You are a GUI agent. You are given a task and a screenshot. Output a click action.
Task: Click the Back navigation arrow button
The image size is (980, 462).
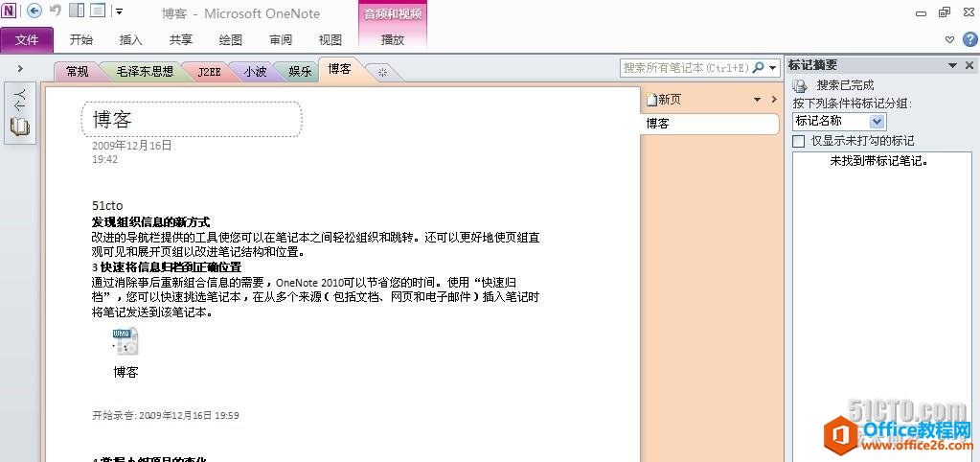pos(34,11)
